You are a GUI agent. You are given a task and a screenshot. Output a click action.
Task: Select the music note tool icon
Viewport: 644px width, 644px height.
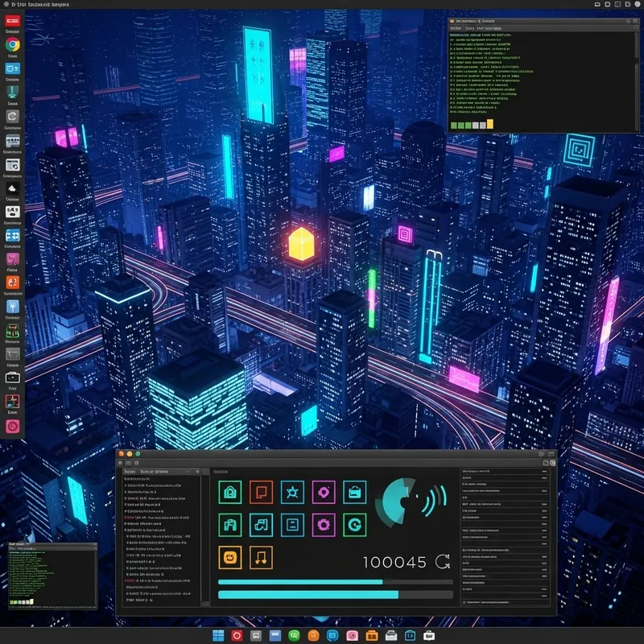pos(260,558)
